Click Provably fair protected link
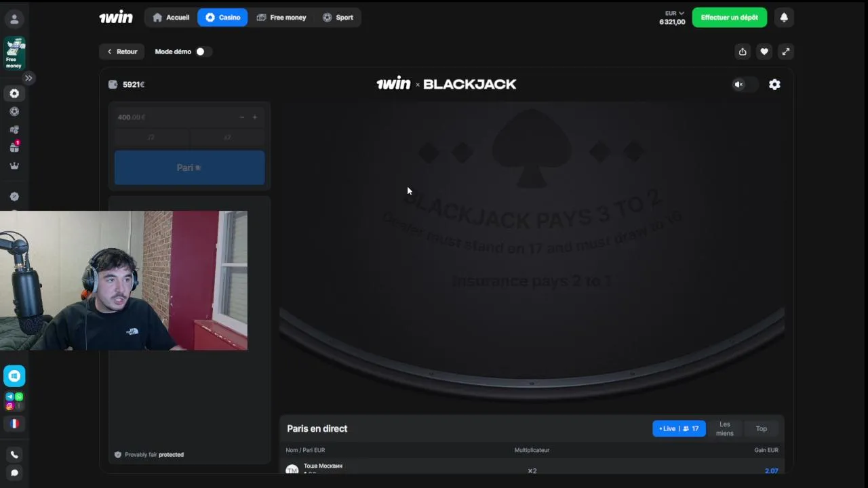This screenshot has width=868, height=488. pos(149,455)
